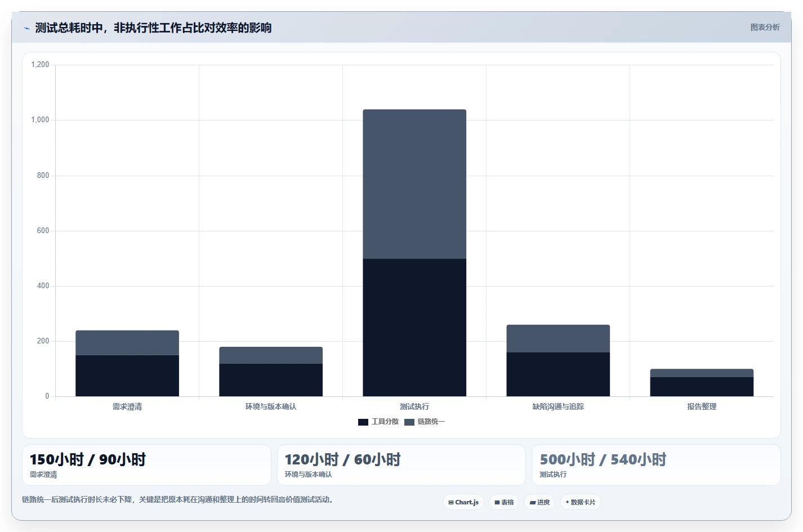
Task: Toggle the 工具分散 legend swatch
Action: 363,422
